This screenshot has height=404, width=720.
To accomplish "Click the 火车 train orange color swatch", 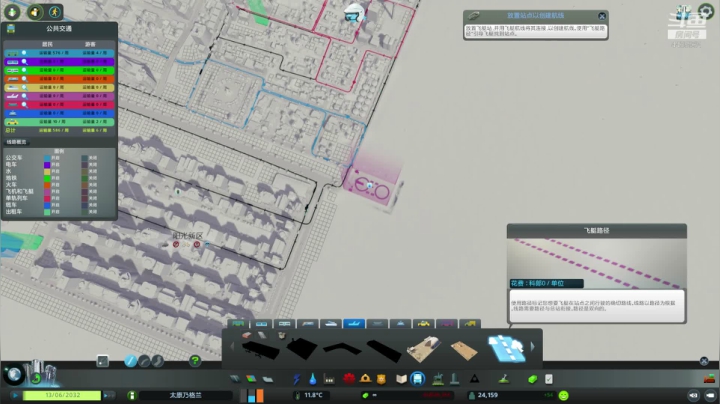I will pos(47,185).
